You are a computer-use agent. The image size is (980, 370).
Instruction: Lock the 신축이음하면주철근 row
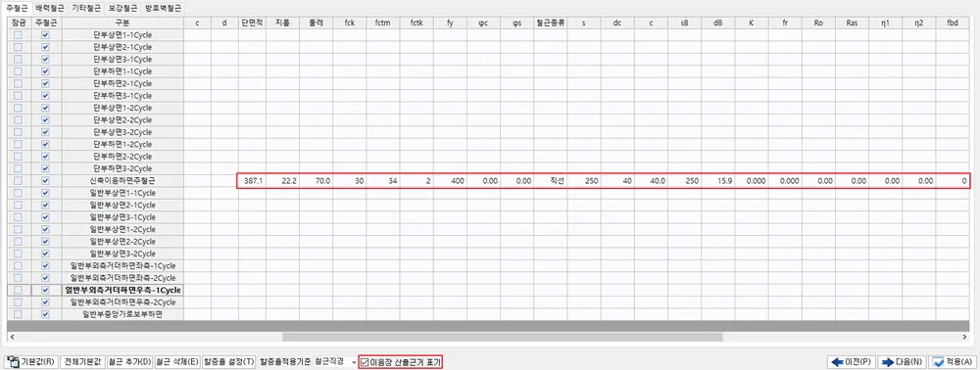click(18, 181)
